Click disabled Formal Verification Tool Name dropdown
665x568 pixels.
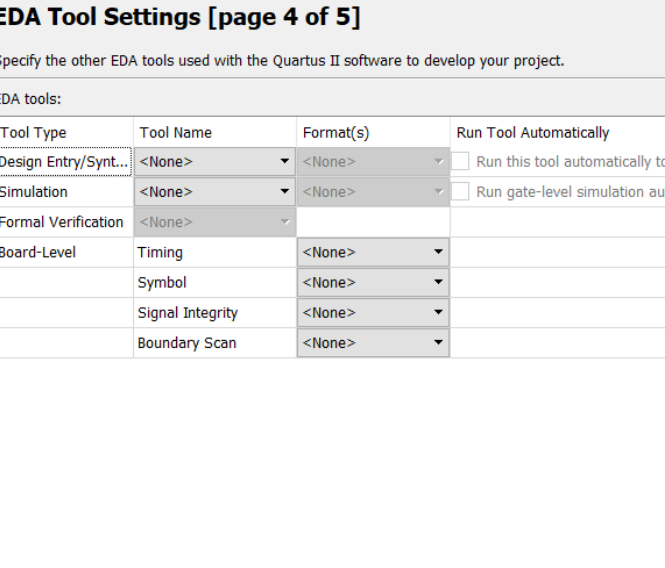point(215,222)
